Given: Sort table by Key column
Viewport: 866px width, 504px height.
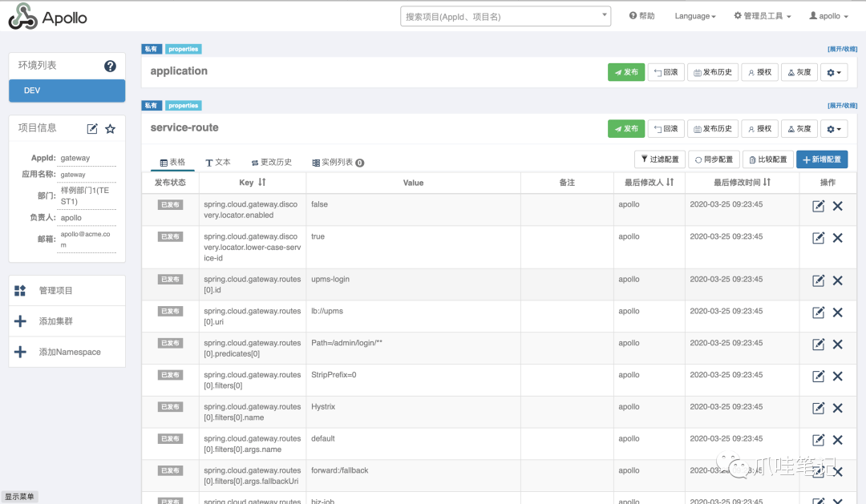Looking at the screenshot, I should [x=261, y=183].
